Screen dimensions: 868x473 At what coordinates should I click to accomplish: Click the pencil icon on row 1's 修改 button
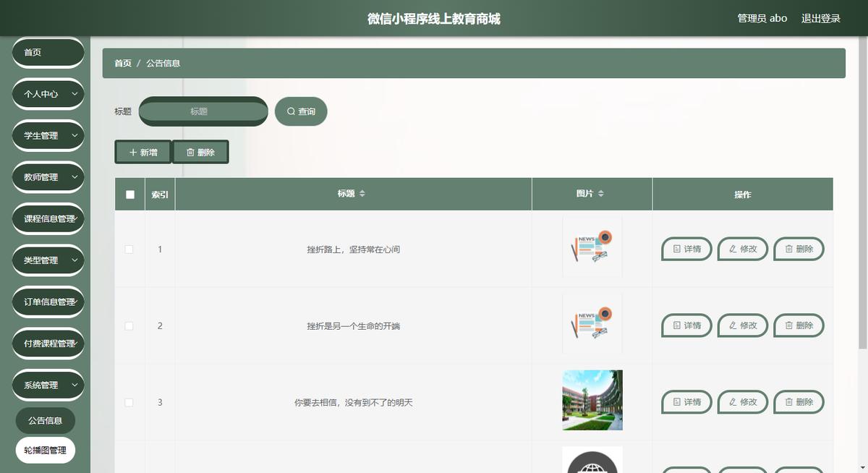click(733, 249)
